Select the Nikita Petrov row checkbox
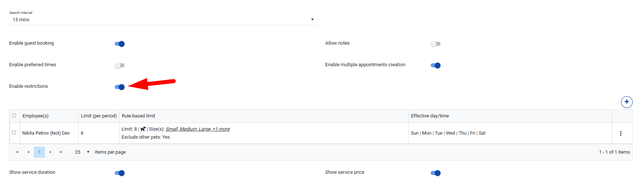This screenshot has width=644, height=191. [x=14, y=132]
